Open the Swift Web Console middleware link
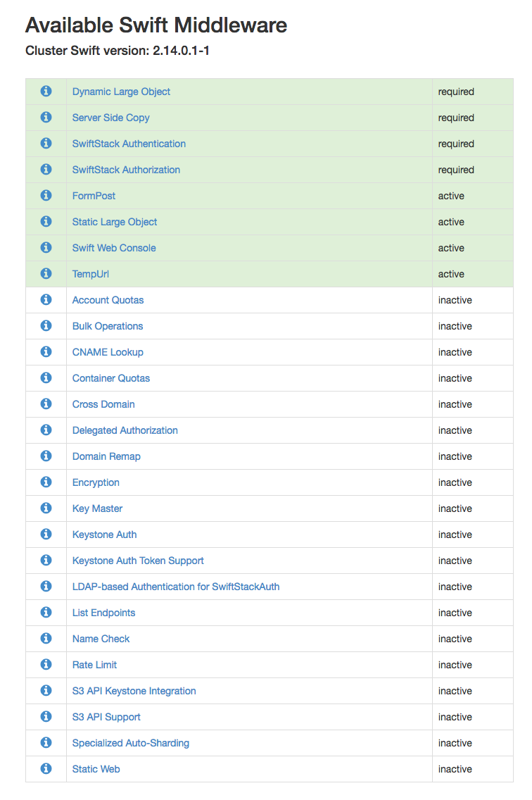The image size is (532, 800). pyautogui.click(x=114, y=248)
